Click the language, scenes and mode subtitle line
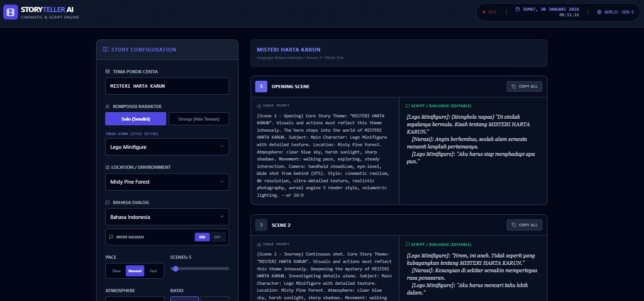Viewport: 644px width, 301px height. (300, 58)
